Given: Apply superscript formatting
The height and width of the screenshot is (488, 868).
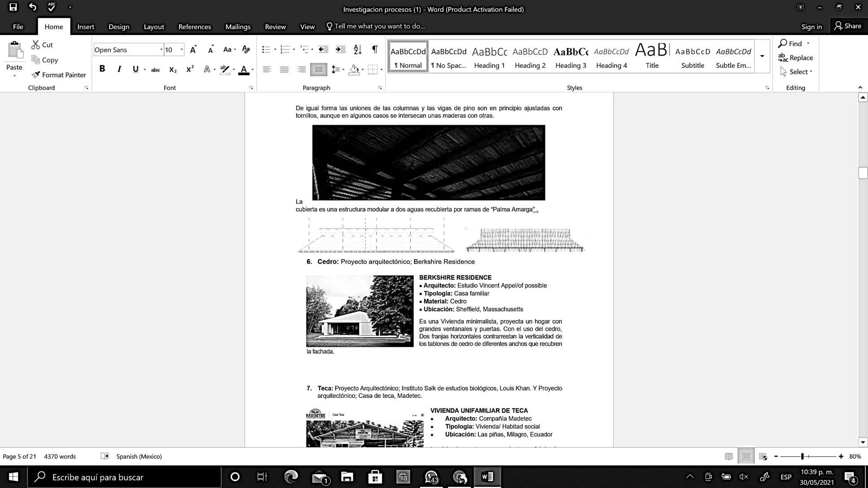Looking at the screenshot, I should click(190, 69).
